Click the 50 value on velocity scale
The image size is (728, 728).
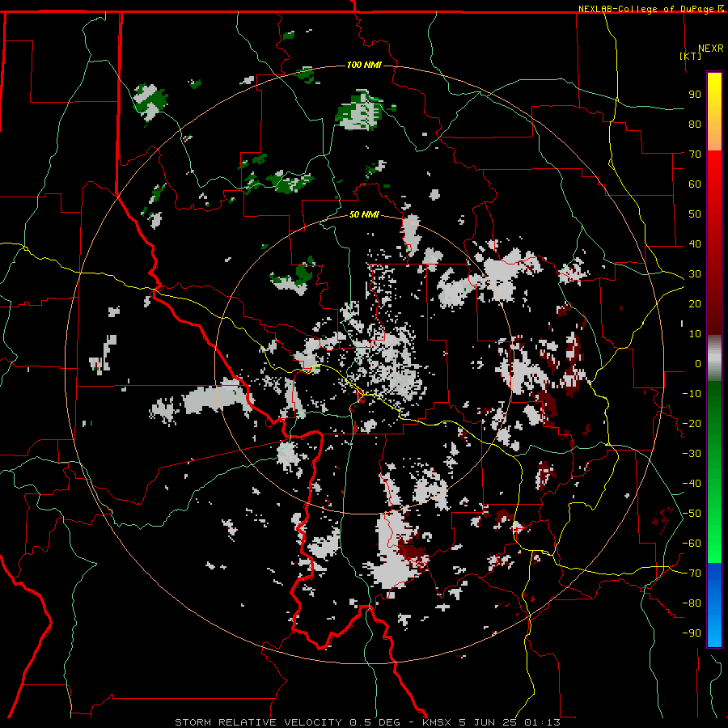coord(695,214)
